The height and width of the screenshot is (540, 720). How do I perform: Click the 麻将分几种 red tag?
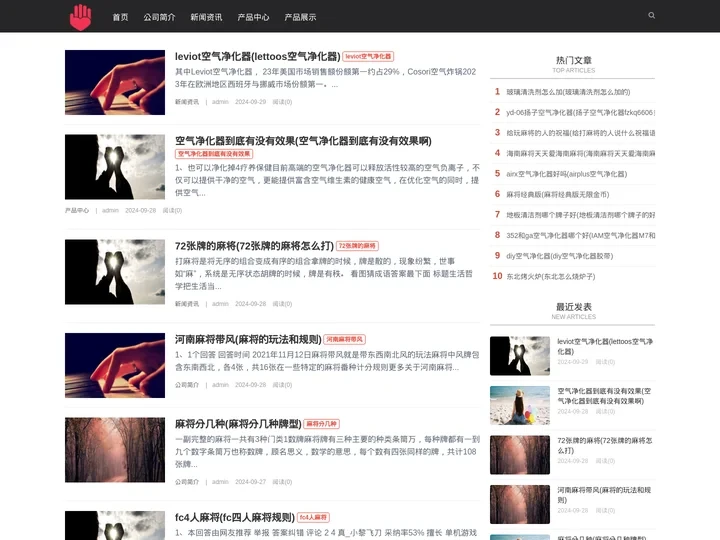coord(321,424)
